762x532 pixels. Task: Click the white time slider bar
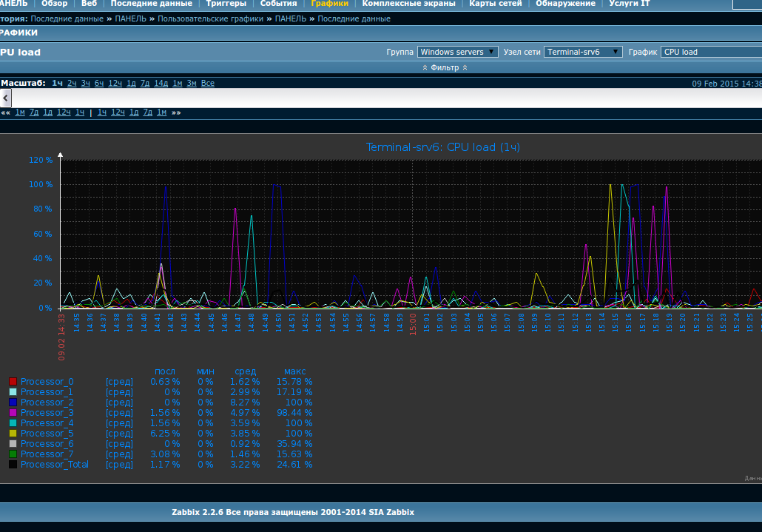click(x=385, y=98)
